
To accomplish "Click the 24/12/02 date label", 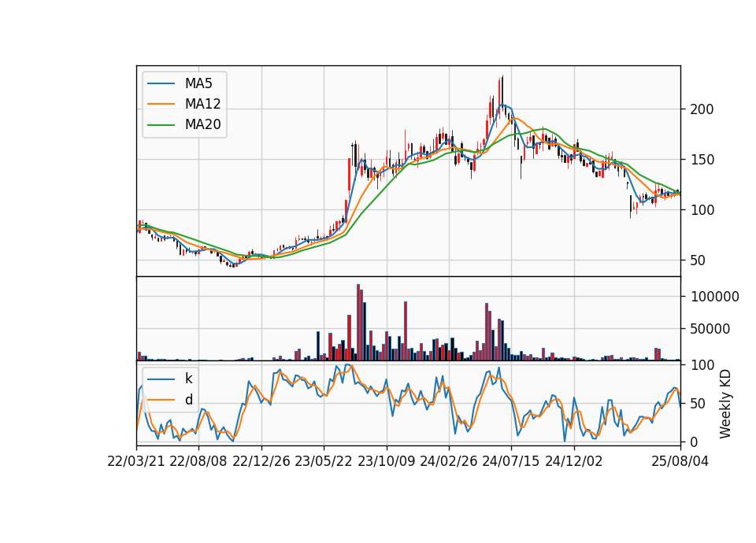I will click(x=574, y=461).
